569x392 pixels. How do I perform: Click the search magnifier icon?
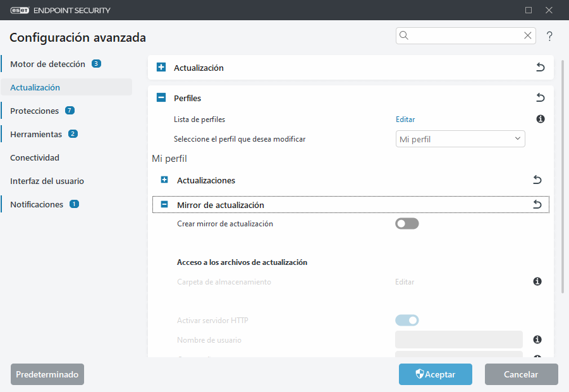click(x=404, y=35)
